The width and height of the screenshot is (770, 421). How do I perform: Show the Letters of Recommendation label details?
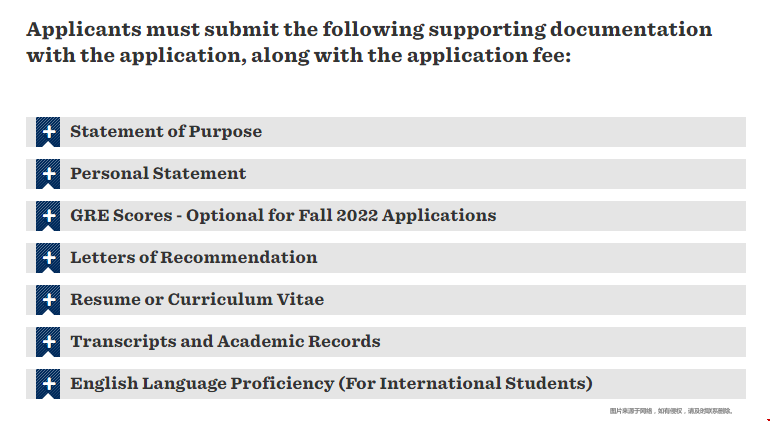(193, 258)
